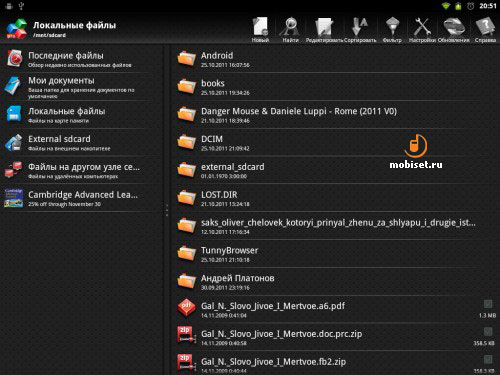500x375 pixels.
Task: Open the Android folder icon
Action: 186,59
